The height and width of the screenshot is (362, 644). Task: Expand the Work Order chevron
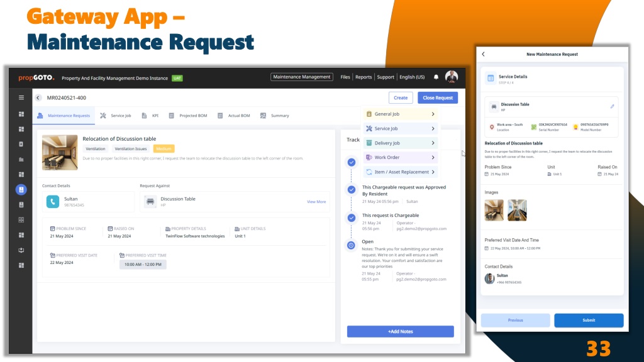point(433,157)
